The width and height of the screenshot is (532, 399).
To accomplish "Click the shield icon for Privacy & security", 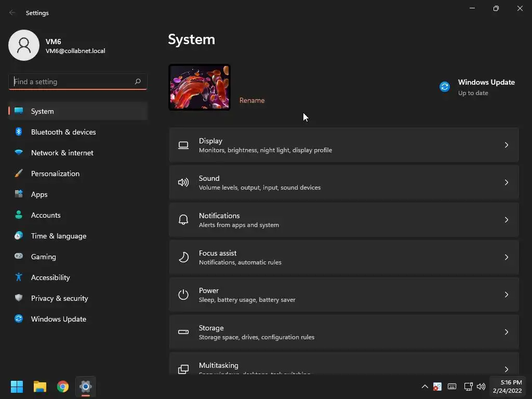I will 19,298.
